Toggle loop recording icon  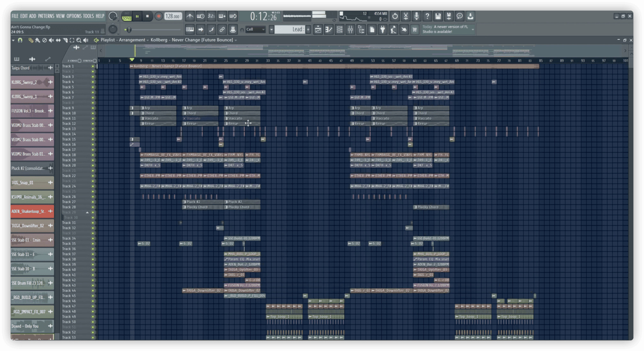(233, 16)
